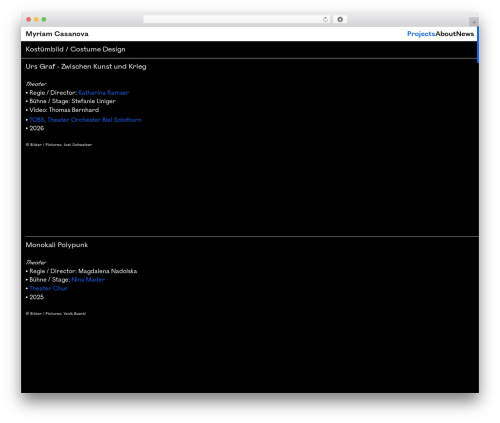Viewport: 500px width, 423px height.
Task: Click the Bühne / Stage: Stefanie Liniger line
Action: point(70,101)
